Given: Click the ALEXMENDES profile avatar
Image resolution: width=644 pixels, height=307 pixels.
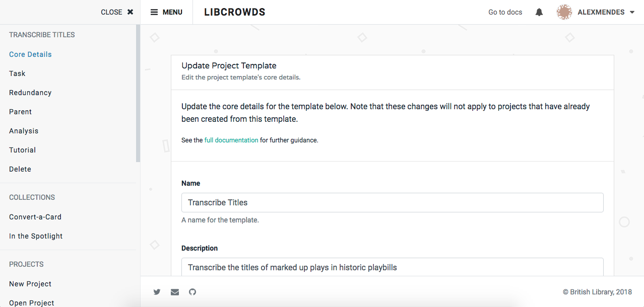Looking at the screenshot, I should click(x=564, y=12).
